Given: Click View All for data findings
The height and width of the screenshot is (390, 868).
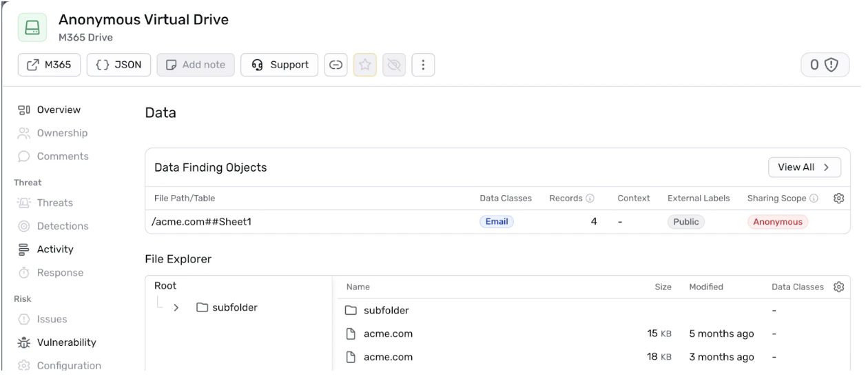Looking at the screenshot, I should coord(805,167).
